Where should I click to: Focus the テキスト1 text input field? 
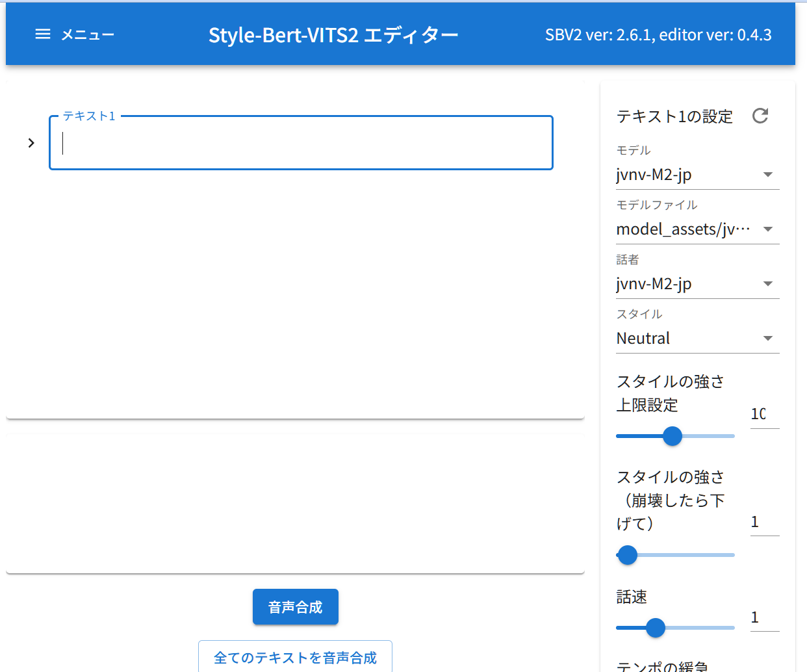(x=301, y=143)
